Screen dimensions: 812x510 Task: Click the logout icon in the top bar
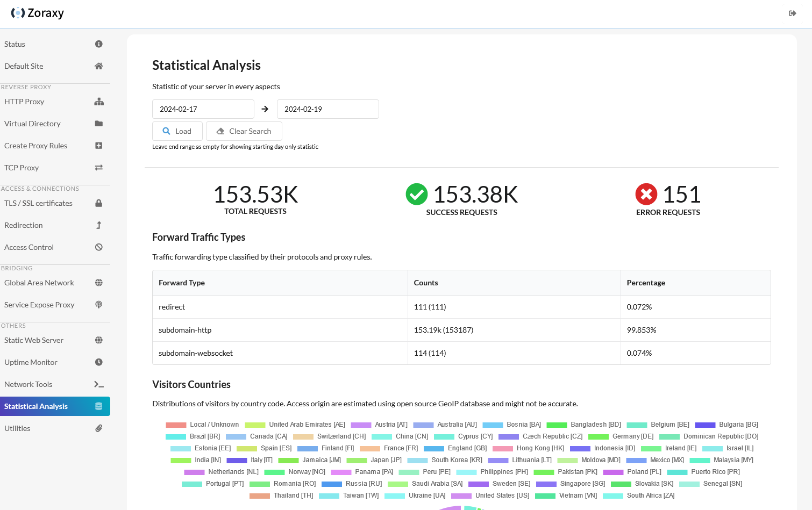click(x=792, y=13)
